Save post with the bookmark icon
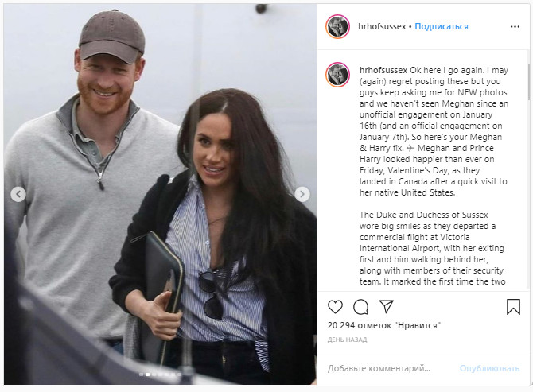The image size is (533, 392). [513, 306]
